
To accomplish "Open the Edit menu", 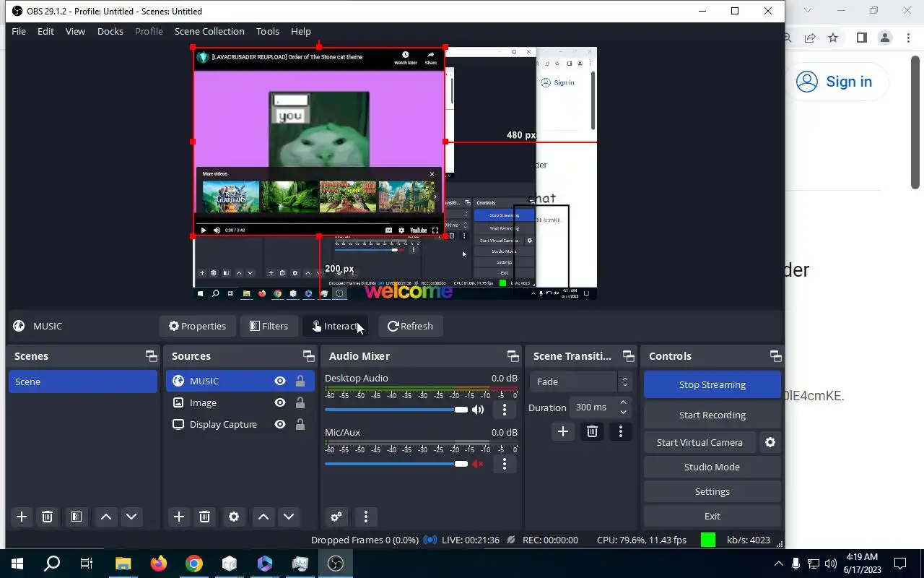I will click(45, 31).
